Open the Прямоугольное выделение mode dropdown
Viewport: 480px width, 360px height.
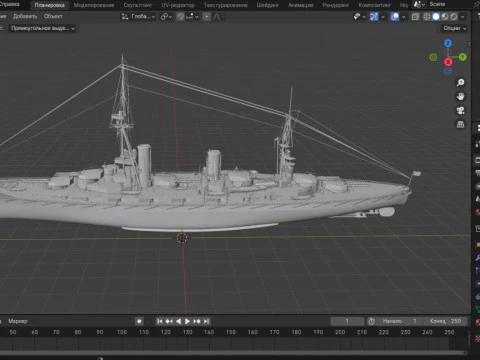(x=42, y=28)
